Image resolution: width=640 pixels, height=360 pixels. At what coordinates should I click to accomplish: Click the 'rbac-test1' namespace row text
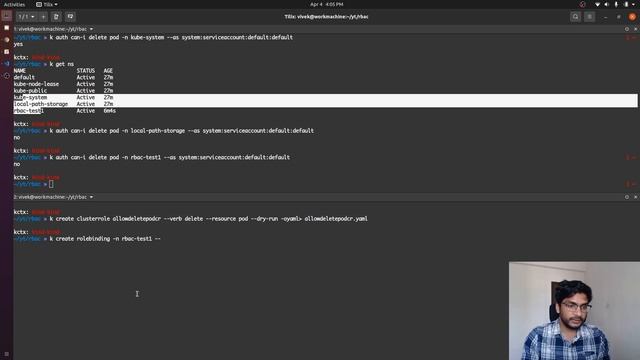click(x=29, y=111)
